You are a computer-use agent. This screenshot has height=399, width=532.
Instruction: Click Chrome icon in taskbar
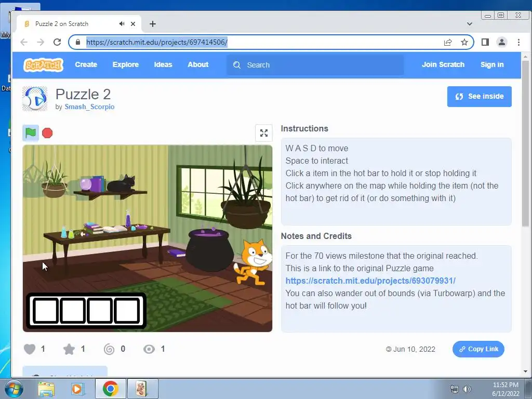110,389
